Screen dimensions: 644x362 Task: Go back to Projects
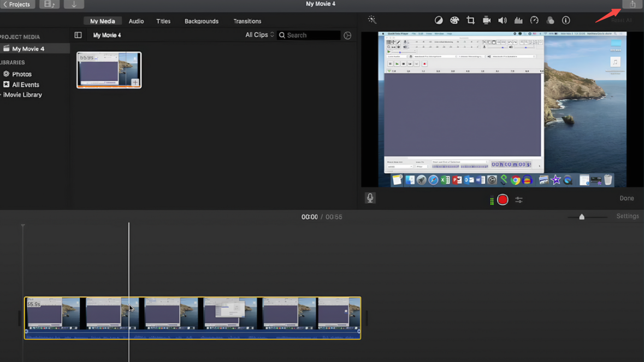17,4
